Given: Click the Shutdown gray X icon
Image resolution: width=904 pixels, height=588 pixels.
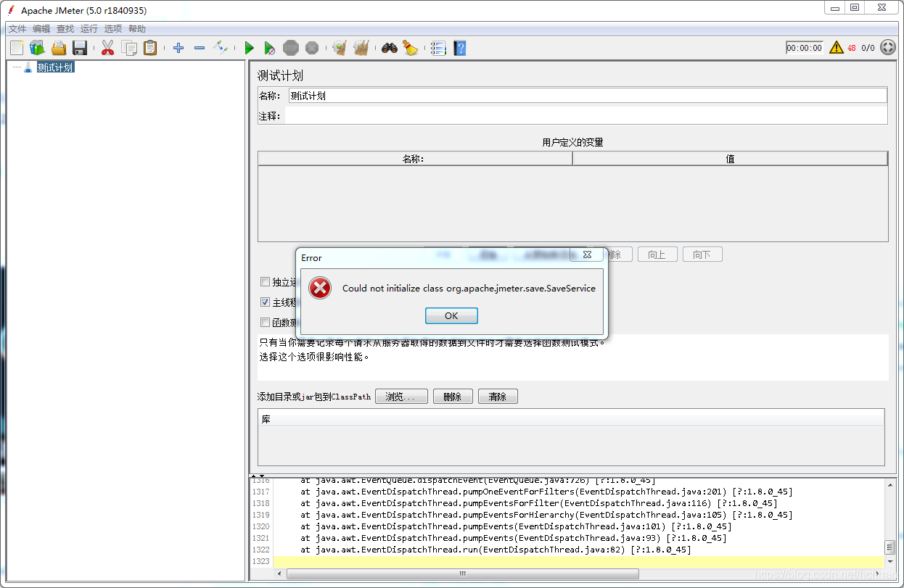Looking at the screenshot, I should click(312, 48).
